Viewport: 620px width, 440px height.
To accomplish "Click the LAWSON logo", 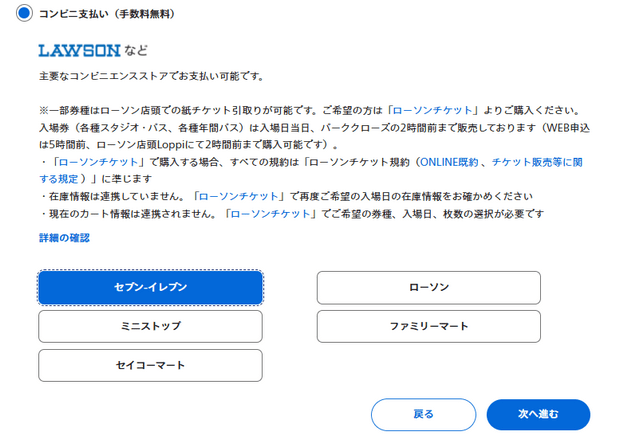I will pos(79,50).
